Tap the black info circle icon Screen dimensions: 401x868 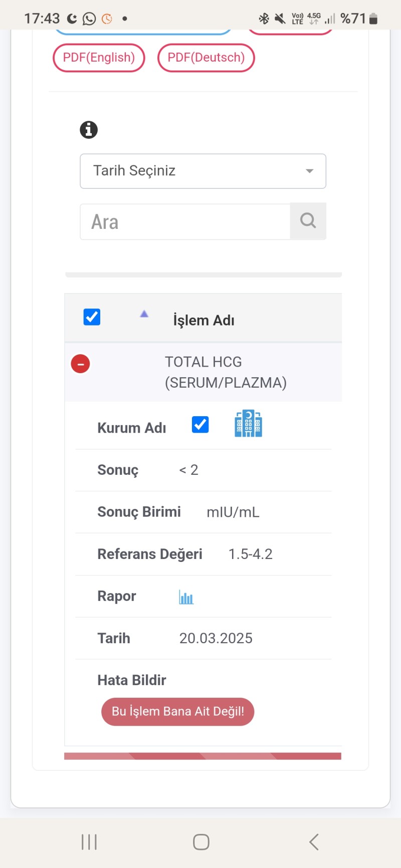point(89,130)
